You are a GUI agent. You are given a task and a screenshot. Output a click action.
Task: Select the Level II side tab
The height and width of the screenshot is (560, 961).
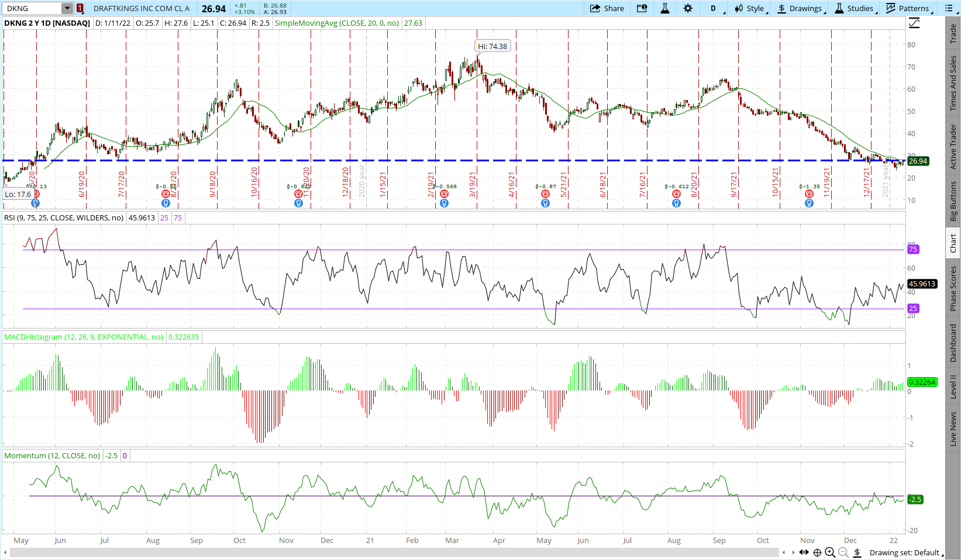click(953, 386)
